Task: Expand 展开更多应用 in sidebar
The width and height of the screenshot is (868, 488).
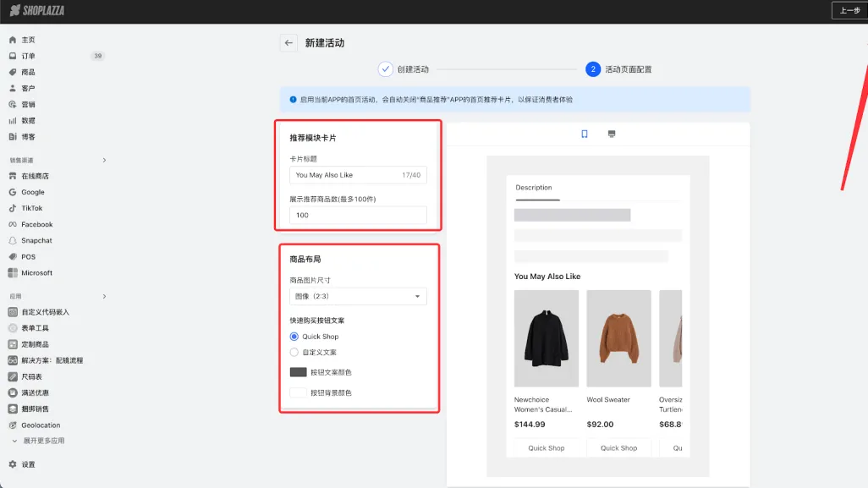Action: pos(39,441)
